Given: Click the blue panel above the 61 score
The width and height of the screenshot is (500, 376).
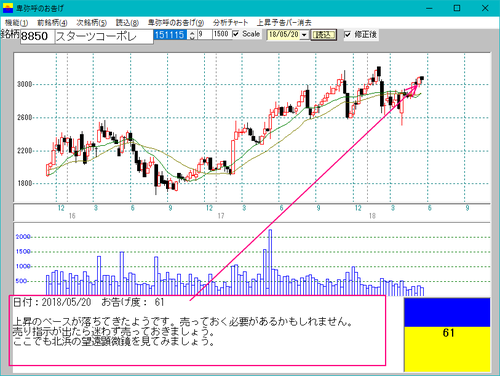Looking at the screenshot, I should (447, 312).
